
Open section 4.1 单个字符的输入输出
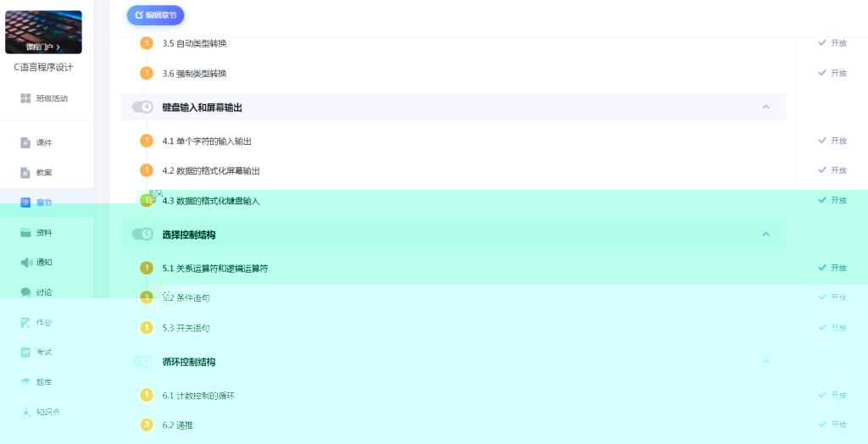207,142
